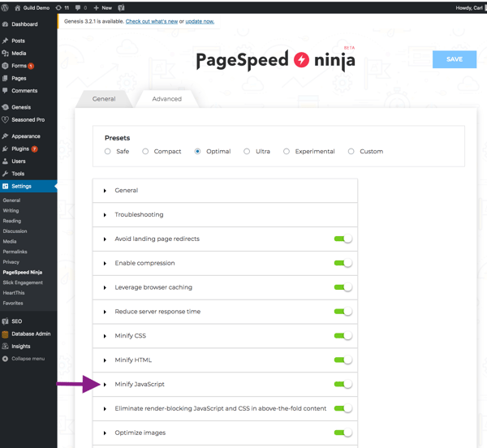487x448 pixels.
Task: Select the Optimal preset radio
Action: click(x=197, y=152)
